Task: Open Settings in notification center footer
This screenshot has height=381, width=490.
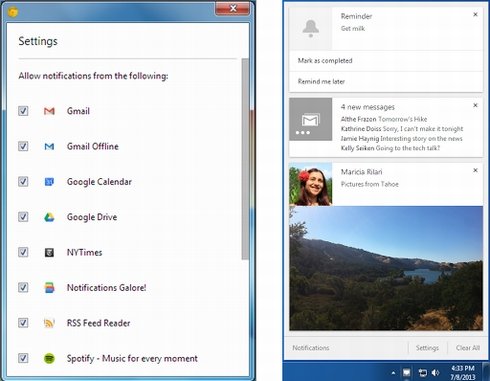Action: 427,348
